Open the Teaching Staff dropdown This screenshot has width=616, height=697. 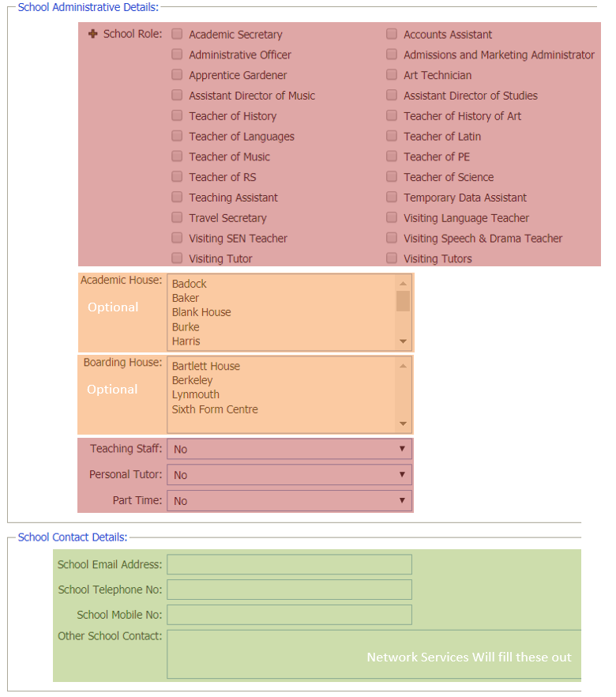(289, 449)
